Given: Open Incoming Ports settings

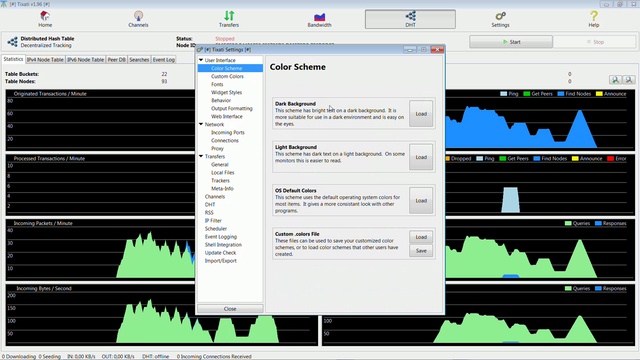Looking at the screenshot, I should [228, 132].
